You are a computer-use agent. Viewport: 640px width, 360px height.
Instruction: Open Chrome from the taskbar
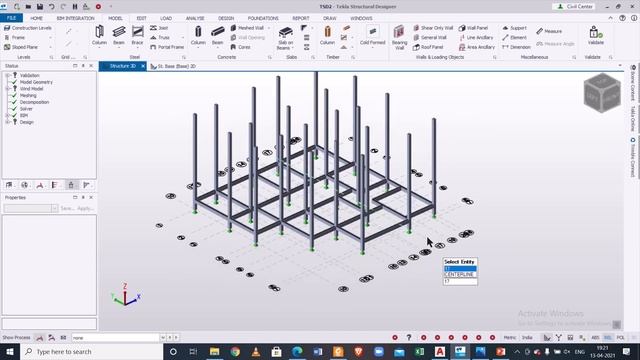tap(235, 351)
